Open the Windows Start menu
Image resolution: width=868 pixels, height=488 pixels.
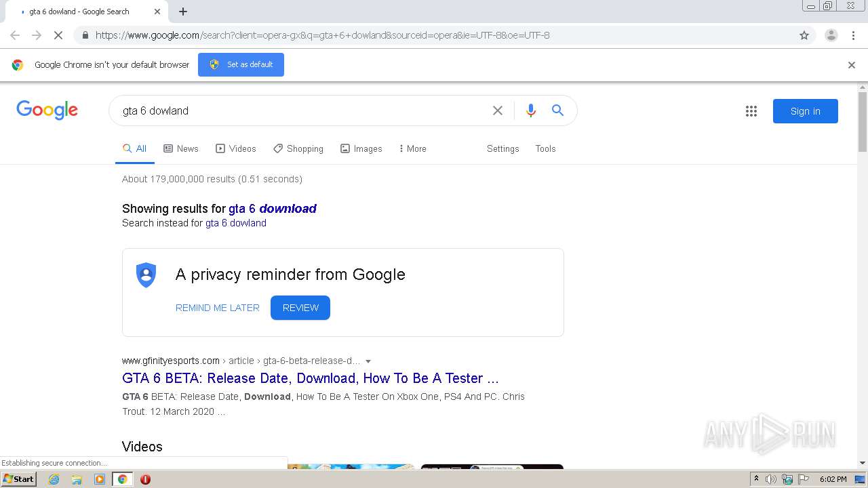point(18,479)
